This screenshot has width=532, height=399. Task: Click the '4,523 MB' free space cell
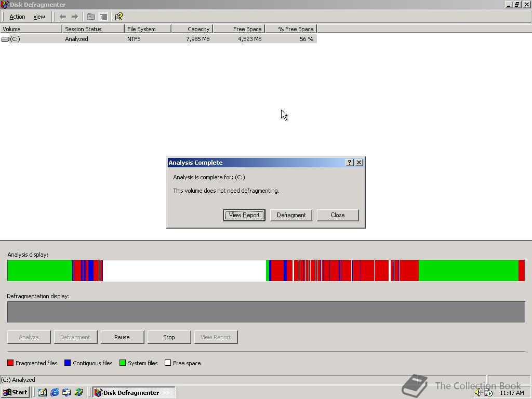point(250,39)
